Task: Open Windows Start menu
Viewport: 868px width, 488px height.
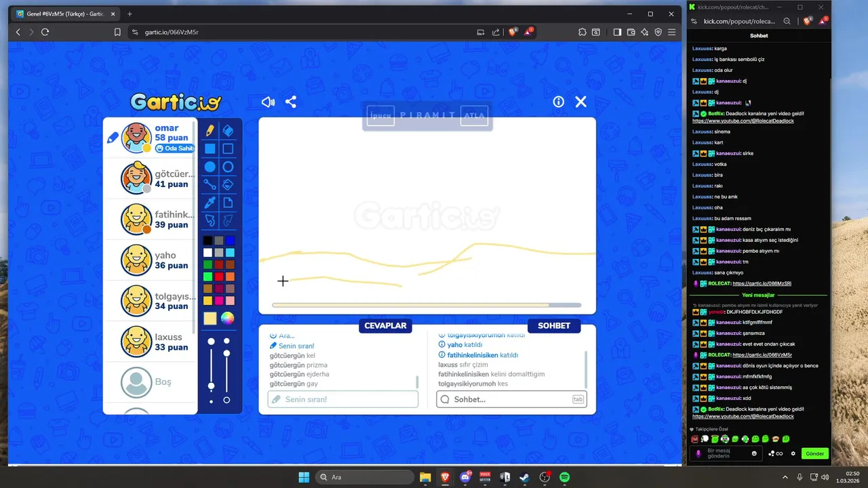Action: coord(303,477)
